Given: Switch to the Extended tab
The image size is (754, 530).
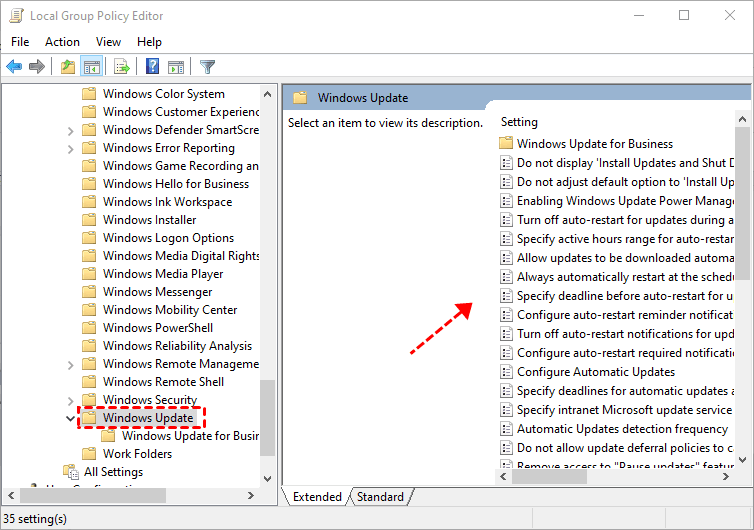Looking at the screenshot, I should 317,496.
